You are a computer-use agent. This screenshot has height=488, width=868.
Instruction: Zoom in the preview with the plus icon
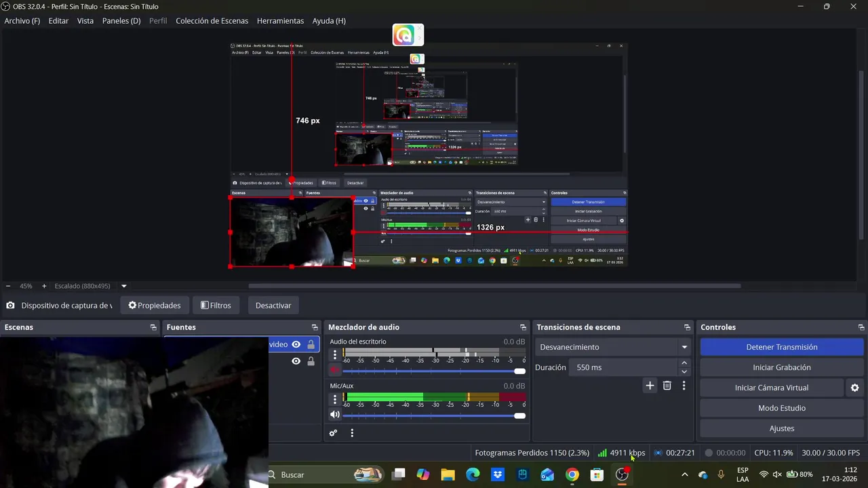coord(44,286)
